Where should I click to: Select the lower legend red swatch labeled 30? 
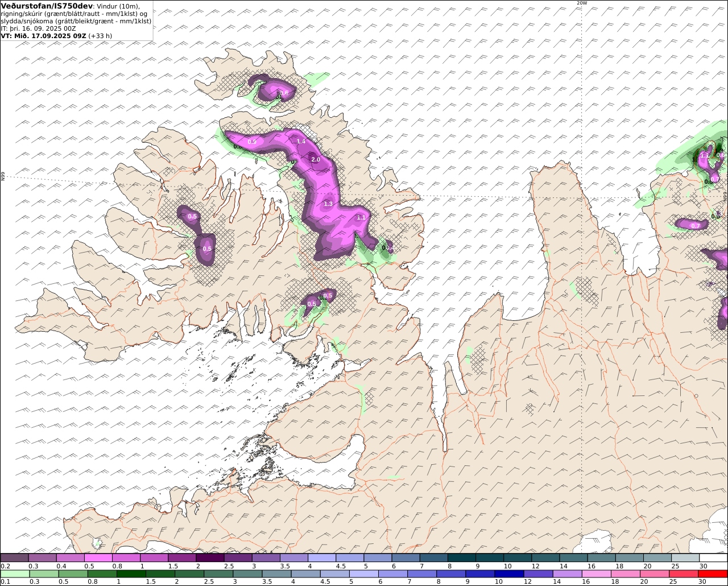[x=712, y=573]
